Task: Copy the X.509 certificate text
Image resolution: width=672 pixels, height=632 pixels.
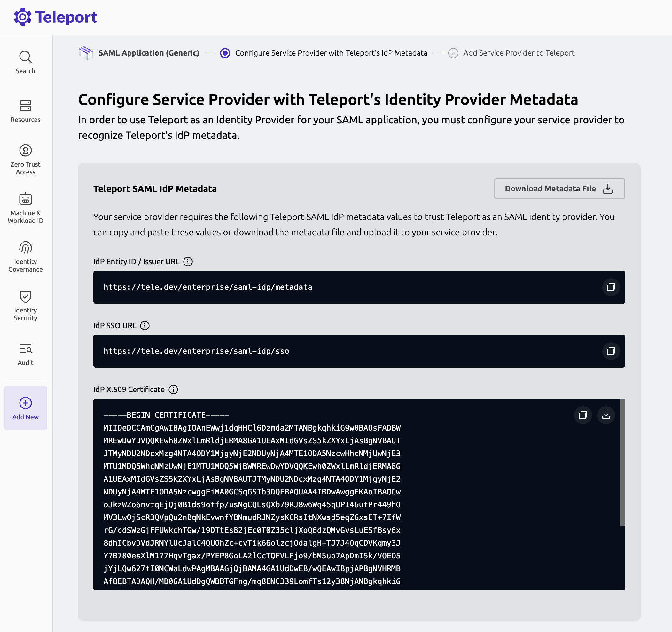Action: pyautogui.click(x=583, y=415)
